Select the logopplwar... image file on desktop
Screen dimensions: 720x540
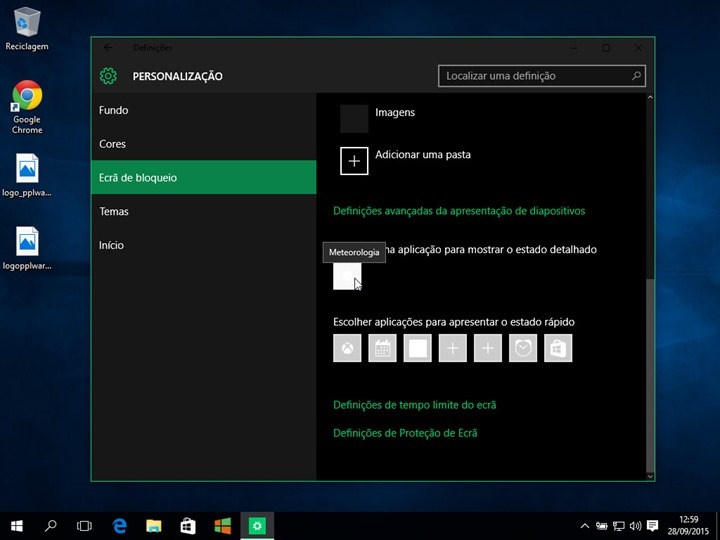(x=27, y=248)
